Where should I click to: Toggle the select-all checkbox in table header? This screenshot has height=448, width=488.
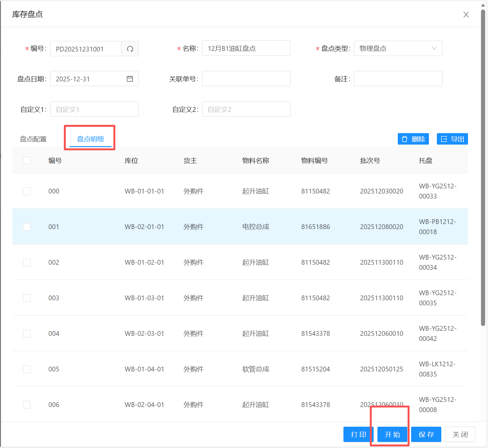[27, 160]
